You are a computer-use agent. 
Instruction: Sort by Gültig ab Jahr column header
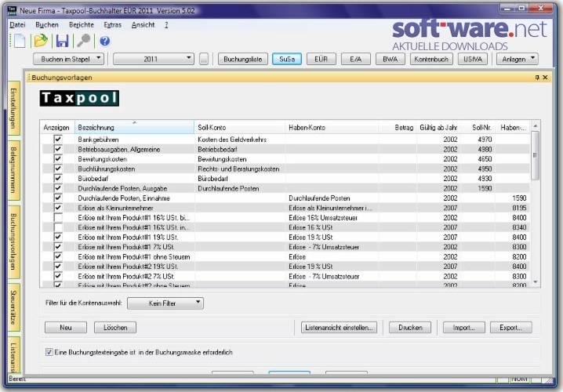pyautogui.click(x=438, y=128)
